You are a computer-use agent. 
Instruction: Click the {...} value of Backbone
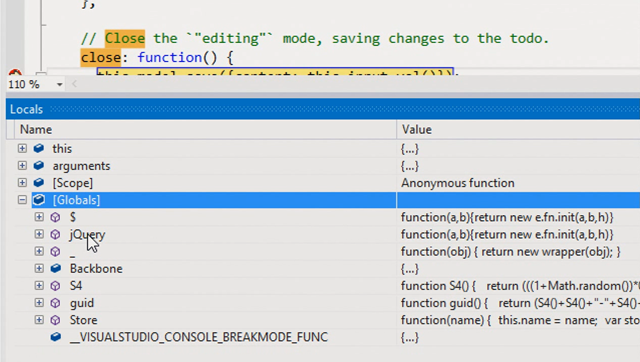[x=410, y=269]
